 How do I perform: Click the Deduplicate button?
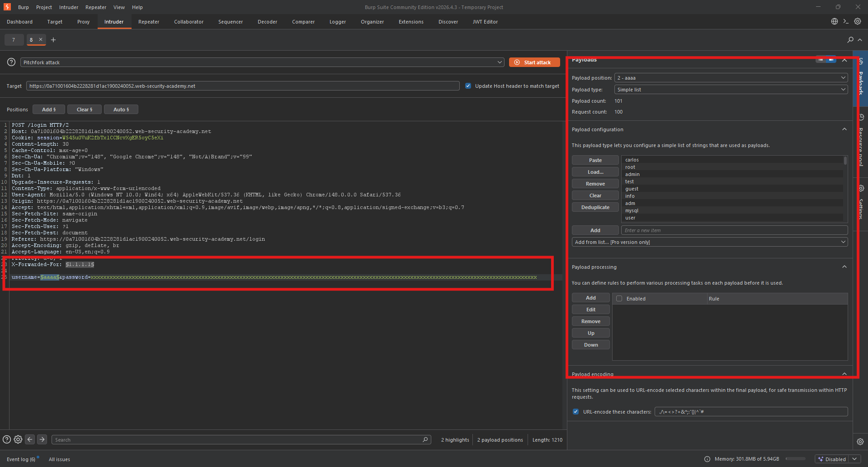point(595,207)
